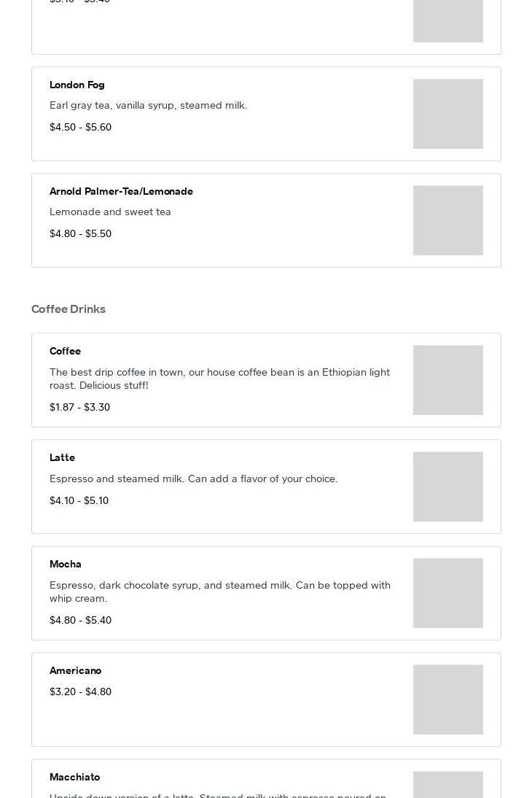Click the "Lemonade and sweet tea" description

pyautogui.click(x=110, y=212)
